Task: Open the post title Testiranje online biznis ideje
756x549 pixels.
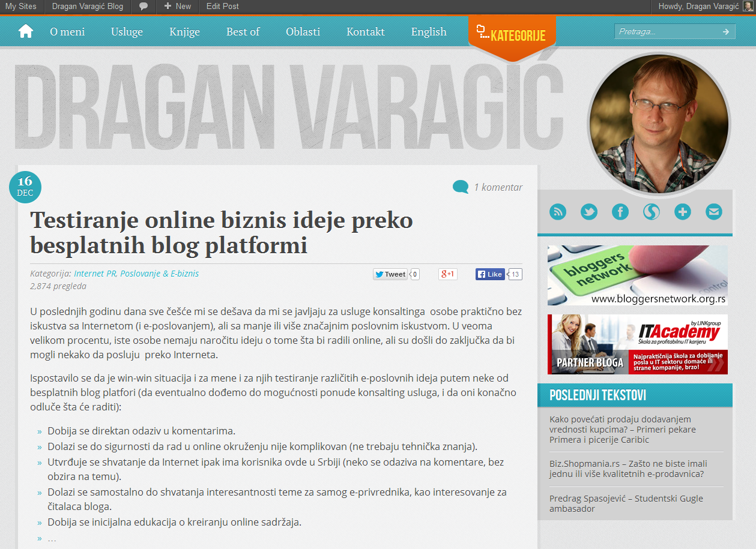Action: (222, 232)
